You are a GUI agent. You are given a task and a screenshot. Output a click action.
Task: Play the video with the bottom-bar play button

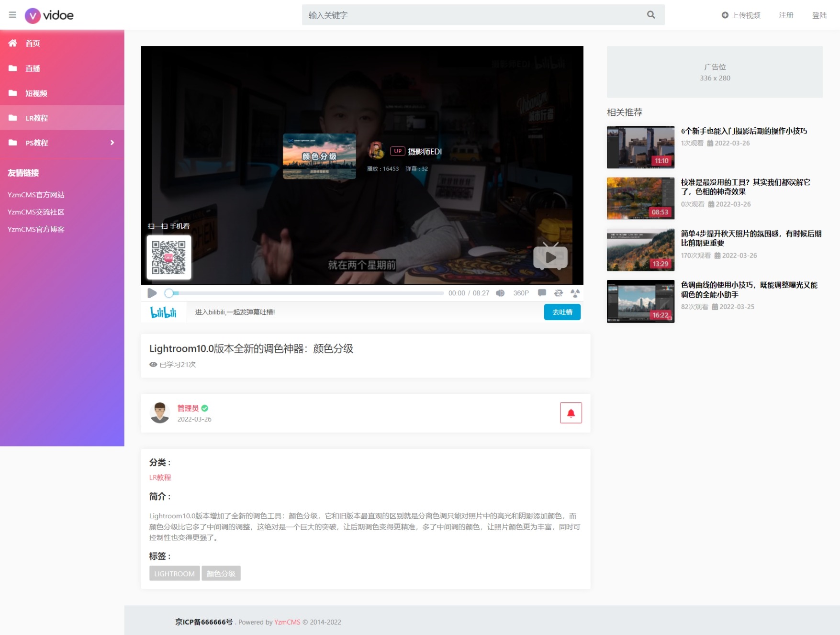pos(152,293)
